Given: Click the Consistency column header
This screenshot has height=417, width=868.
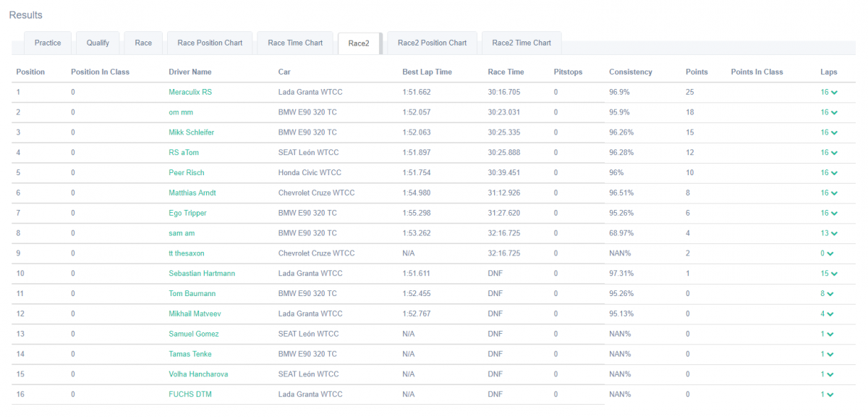Looking at the screenshot, I should pyautogui.click(x=630, y=72).
